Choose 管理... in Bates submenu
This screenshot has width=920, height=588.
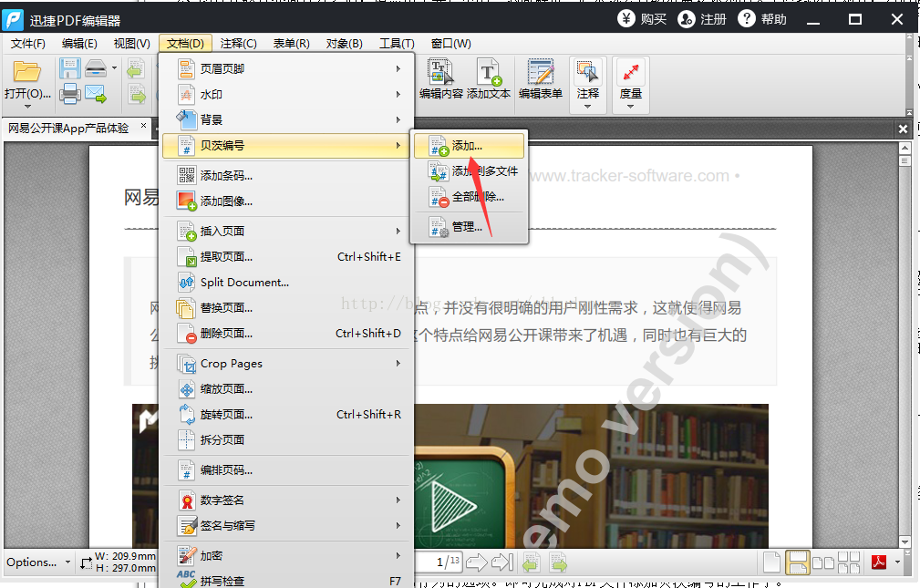tap(469, 226)
